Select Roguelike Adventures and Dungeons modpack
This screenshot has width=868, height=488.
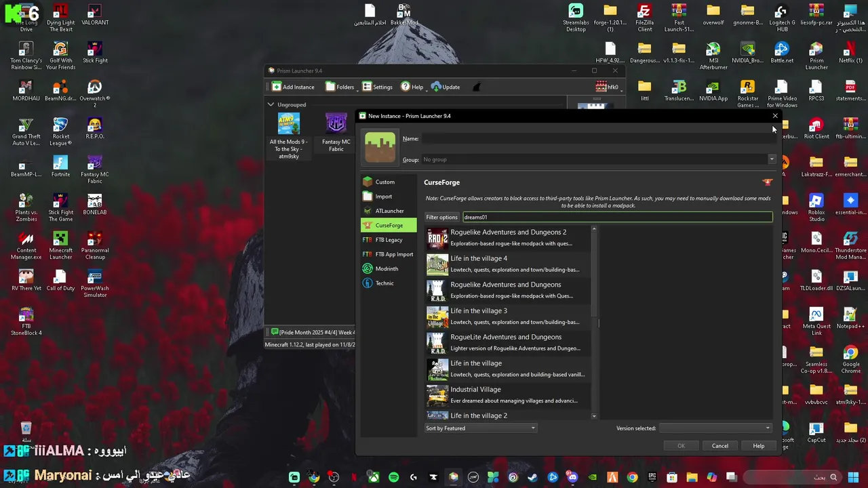pos(508,290)
